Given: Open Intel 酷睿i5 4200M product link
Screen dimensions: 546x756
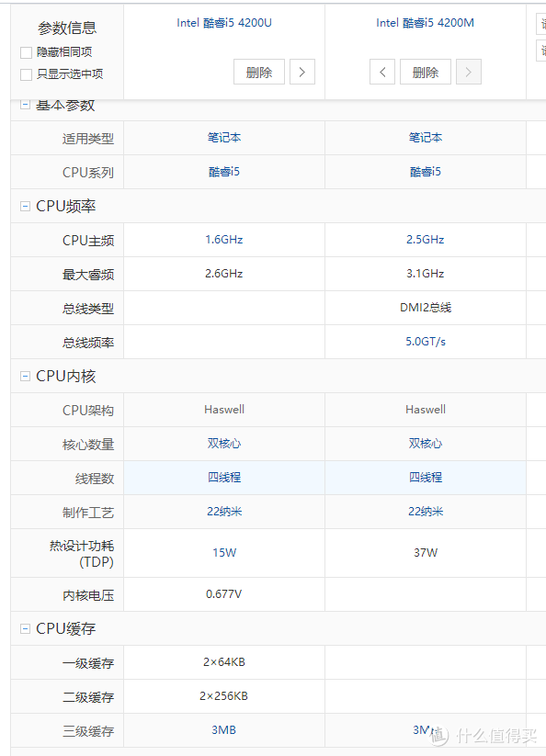Looking at the screenshot, I should point(426,23).
